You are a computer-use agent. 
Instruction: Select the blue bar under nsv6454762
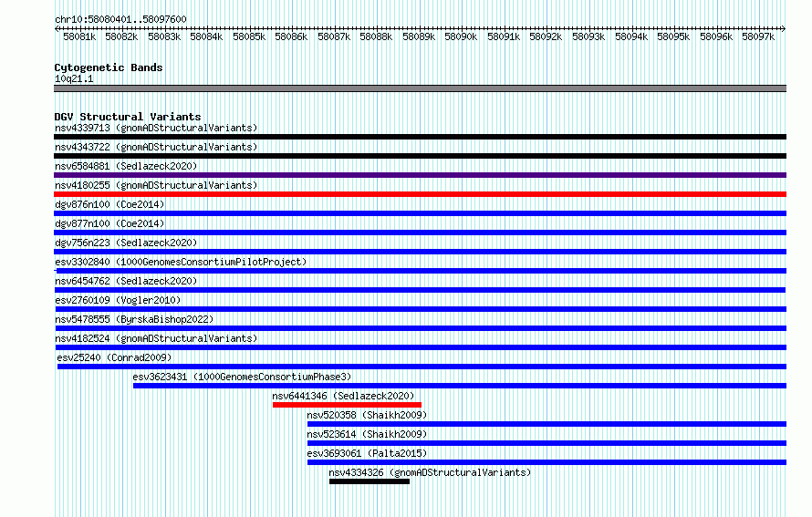[420, 290]
